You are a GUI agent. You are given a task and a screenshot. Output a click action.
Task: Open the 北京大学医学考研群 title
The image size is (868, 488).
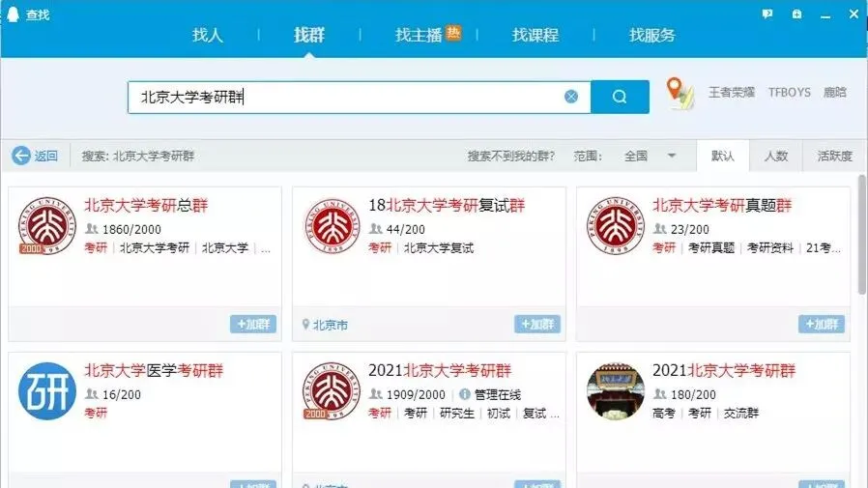pyautogui.click(x=154, y=371)
